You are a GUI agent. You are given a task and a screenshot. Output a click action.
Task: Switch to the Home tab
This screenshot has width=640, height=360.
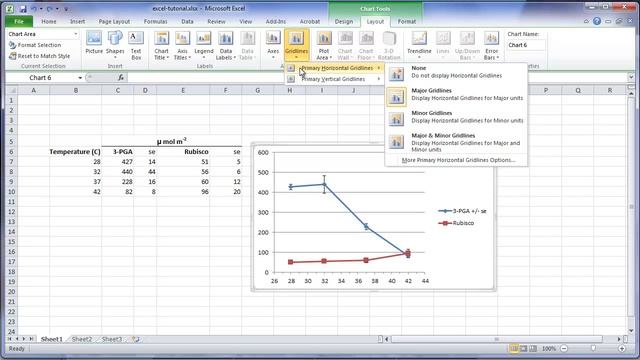coord(49,21)
